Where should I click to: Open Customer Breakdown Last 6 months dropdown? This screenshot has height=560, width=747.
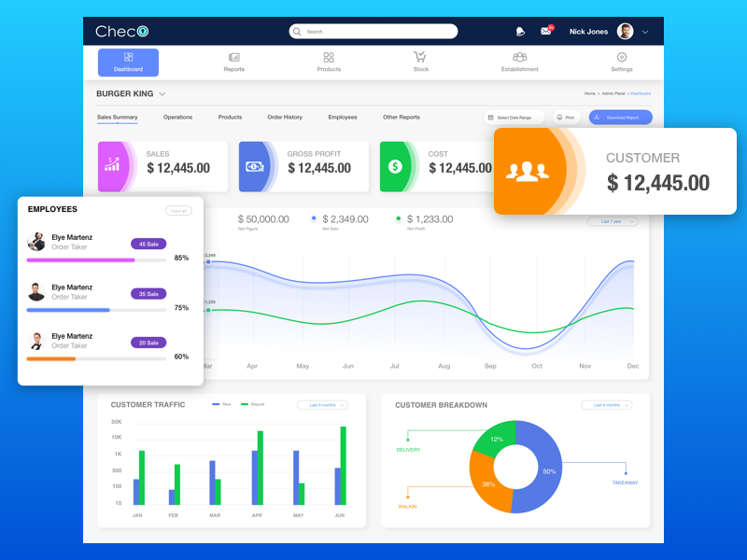[607, 405]
